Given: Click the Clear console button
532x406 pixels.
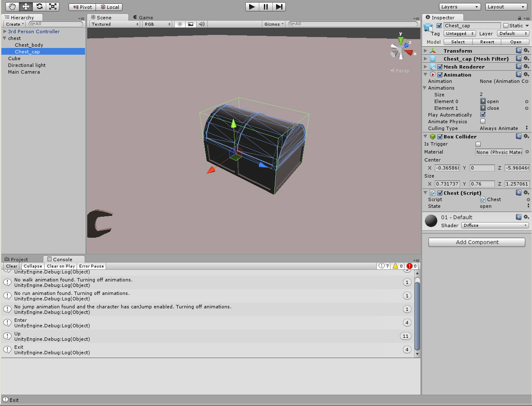Looking at the screenshot, I should (12, 266).
